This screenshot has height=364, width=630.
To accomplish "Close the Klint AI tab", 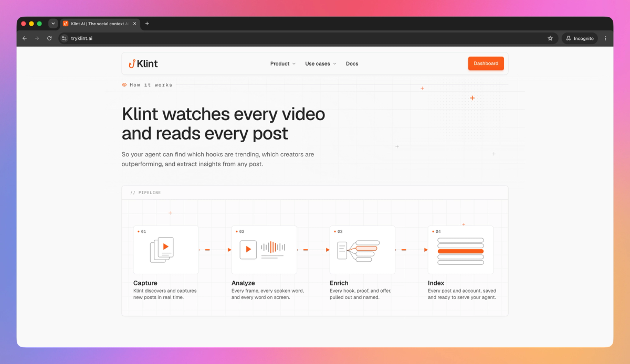I will coord(134,24).
